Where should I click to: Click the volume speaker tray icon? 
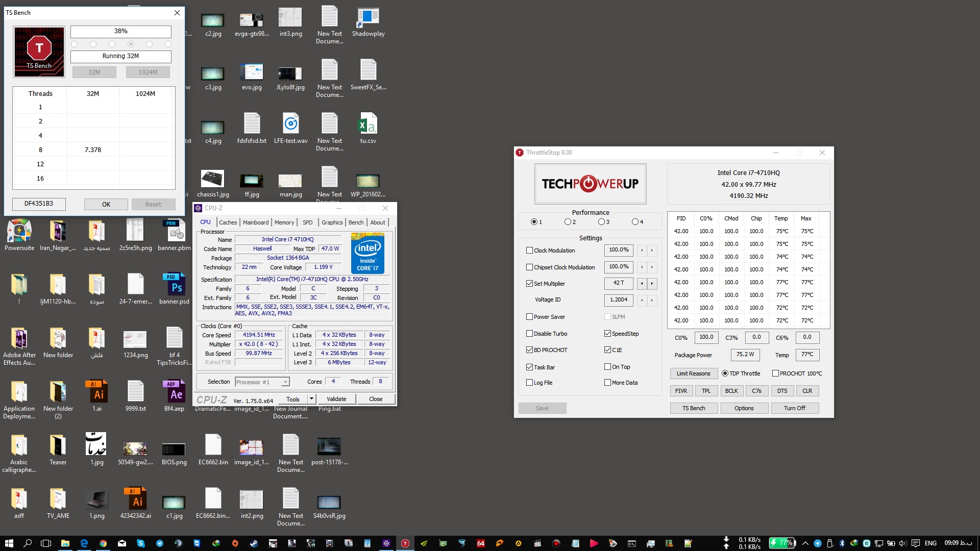pos(902,543)
